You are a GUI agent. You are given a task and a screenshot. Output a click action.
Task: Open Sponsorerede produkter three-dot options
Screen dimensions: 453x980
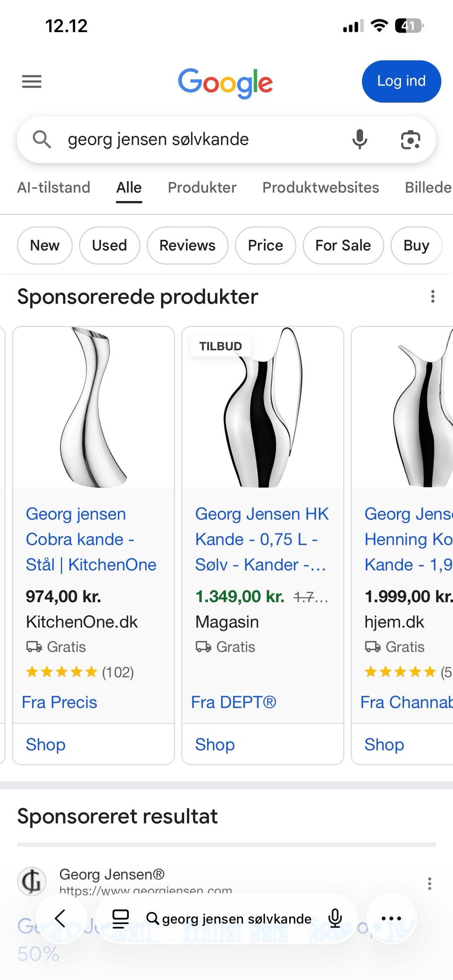coord(432,296)
